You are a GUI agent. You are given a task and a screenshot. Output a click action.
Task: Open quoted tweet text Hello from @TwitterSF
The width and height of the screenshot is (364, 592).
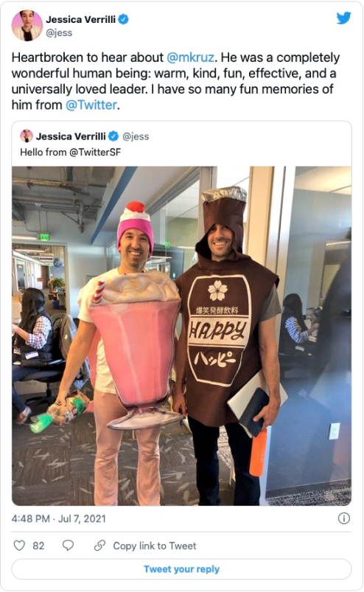click(71, 152)
